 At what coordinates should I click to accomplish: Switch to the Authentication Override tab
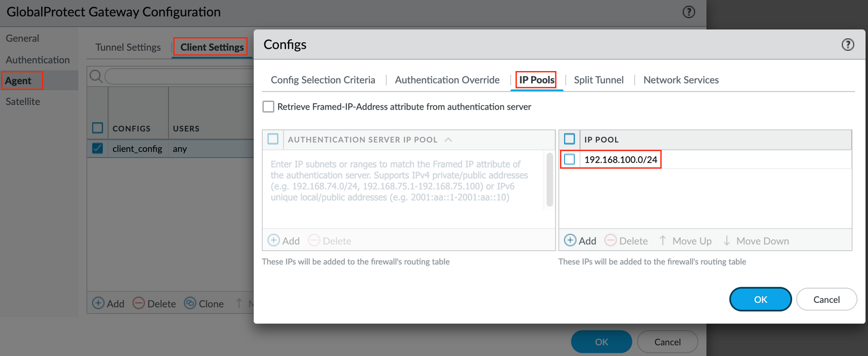pyautogui.click(x=447, y=79)
